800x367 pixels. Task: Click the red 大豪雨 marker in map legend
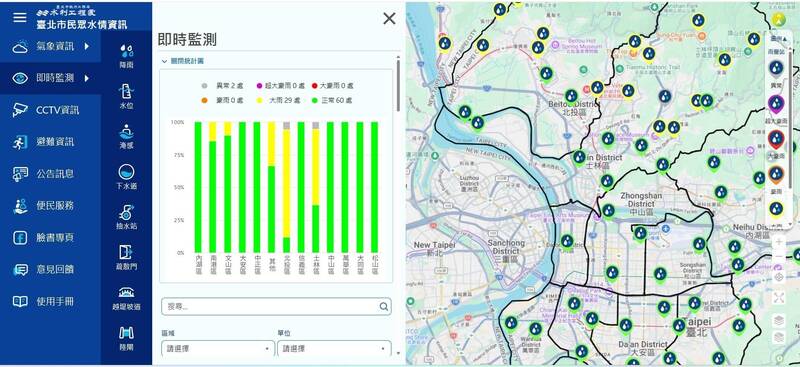(x=776, y=139)
